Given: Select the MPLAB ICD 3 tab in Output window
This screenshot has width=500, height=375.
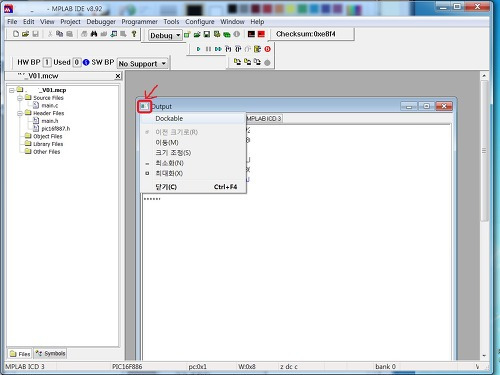Looking at the screenshot, I should coord(264,118).
